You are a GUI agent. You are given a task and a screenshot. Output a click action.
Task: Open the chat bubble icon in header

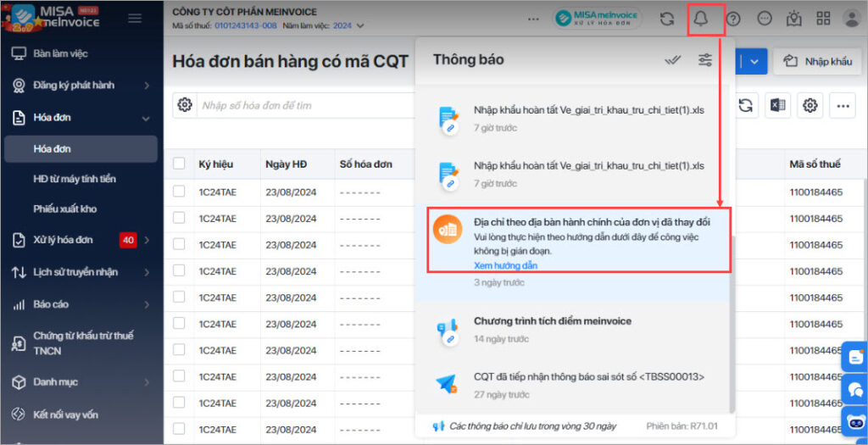click(x=765, y=19)
